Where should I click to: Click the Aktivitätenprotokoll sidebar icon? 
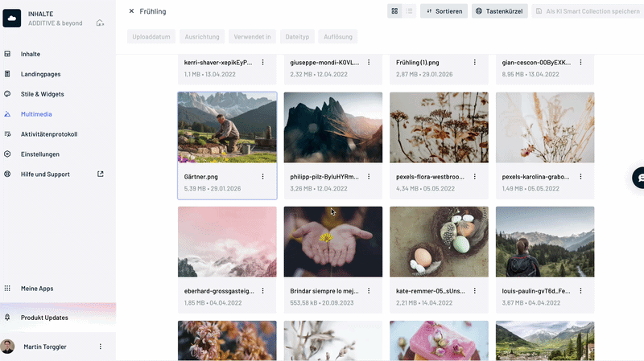[x=7, y=134]
